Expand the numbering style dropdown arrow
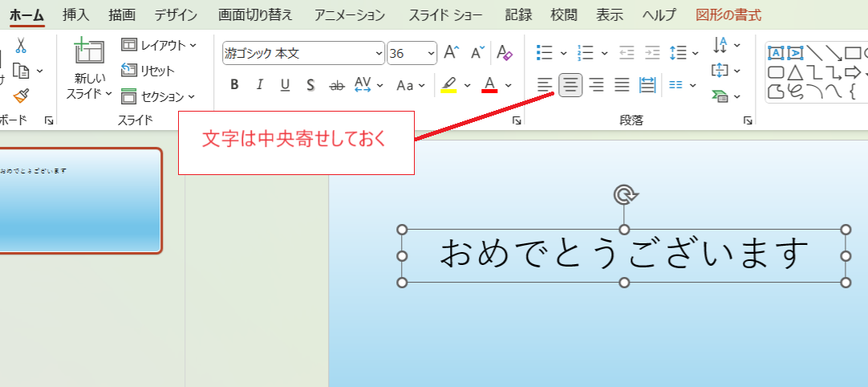The image size is (868, 387). tap(605, 53)
